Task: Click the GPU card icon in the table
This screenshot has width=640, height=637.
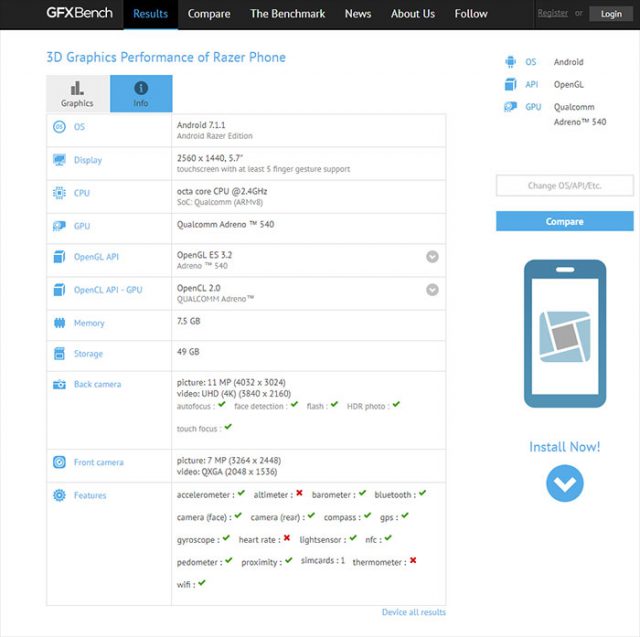Action: 59,226
